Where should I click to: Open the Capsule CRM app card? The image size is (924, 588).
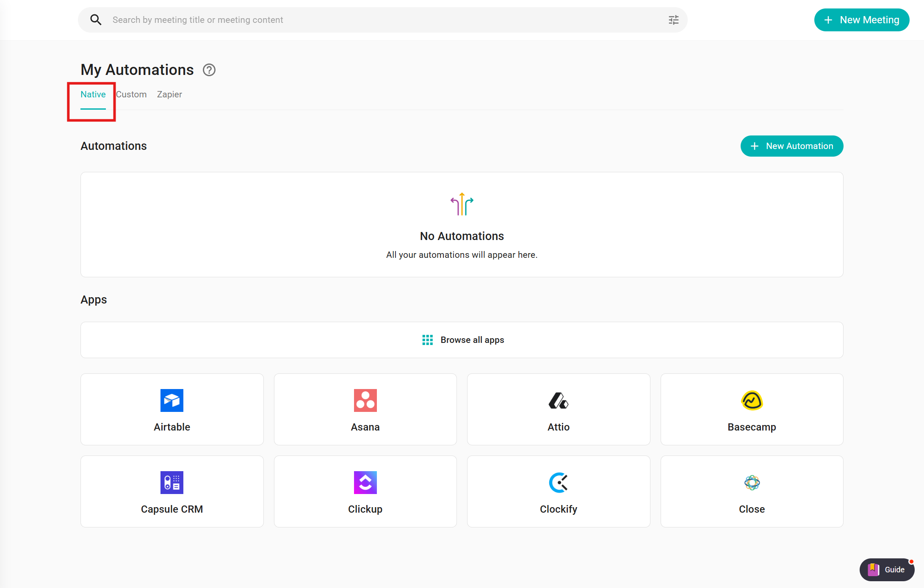point(172,491)
